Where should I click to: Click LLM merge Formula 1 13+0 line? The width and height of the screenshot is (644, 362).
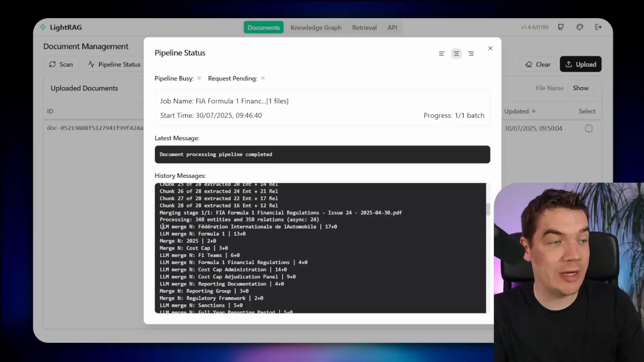point(203,234)
